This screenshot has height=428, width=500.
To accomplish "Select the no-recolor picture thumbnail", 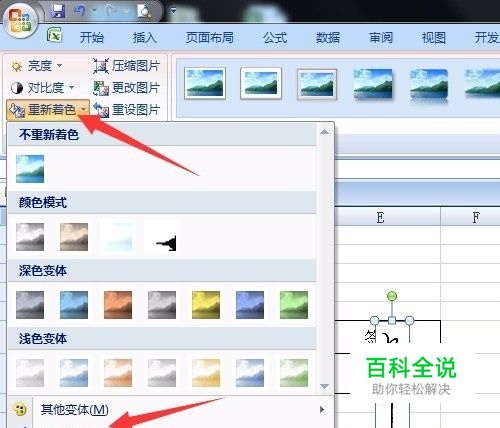I will [x=30, y=169].
